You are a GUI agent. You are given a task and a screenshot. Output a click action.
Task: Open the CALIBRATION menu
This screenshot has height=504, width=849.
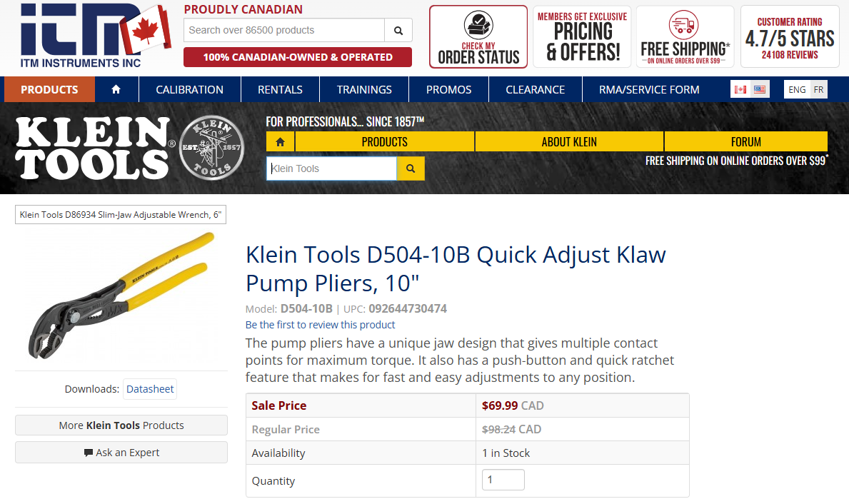pyautogui.click(x=189, y=89)
